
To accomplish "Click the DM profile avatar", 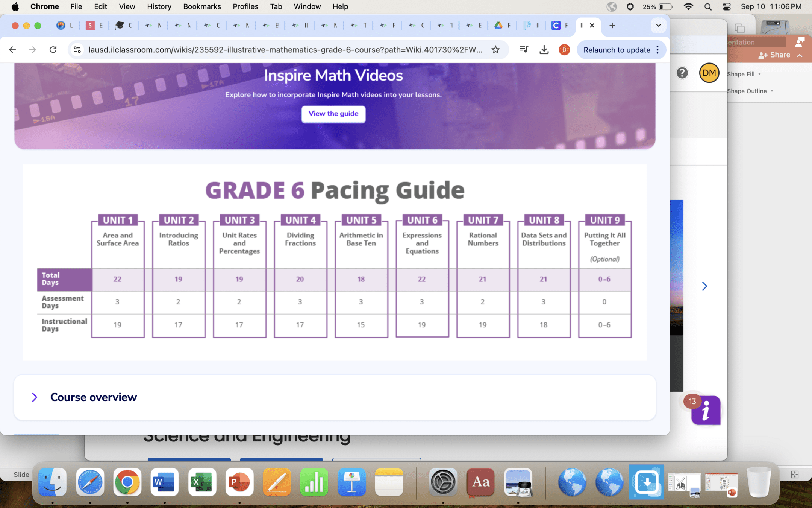I will click(x=709, y=73).
